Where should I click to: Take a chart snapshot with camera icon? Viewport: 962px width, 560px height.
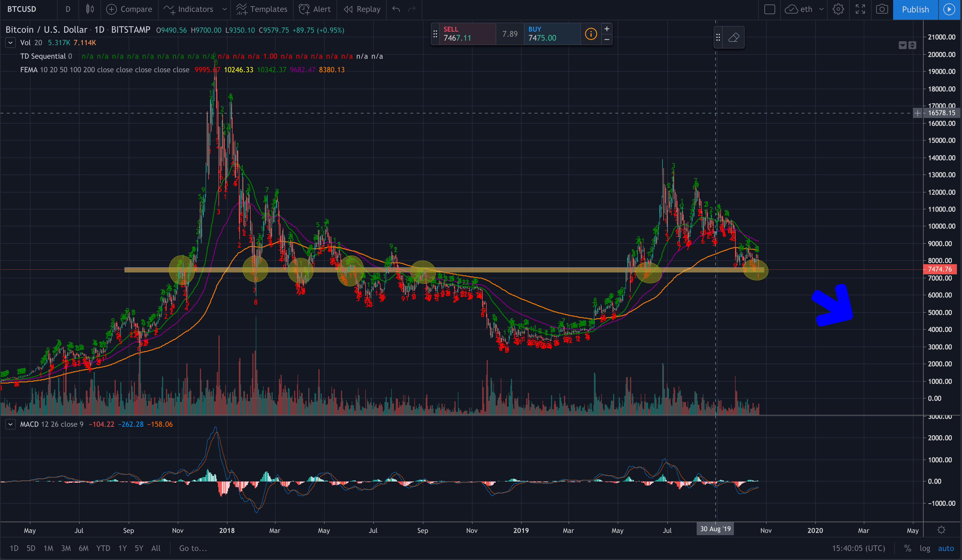882,9
